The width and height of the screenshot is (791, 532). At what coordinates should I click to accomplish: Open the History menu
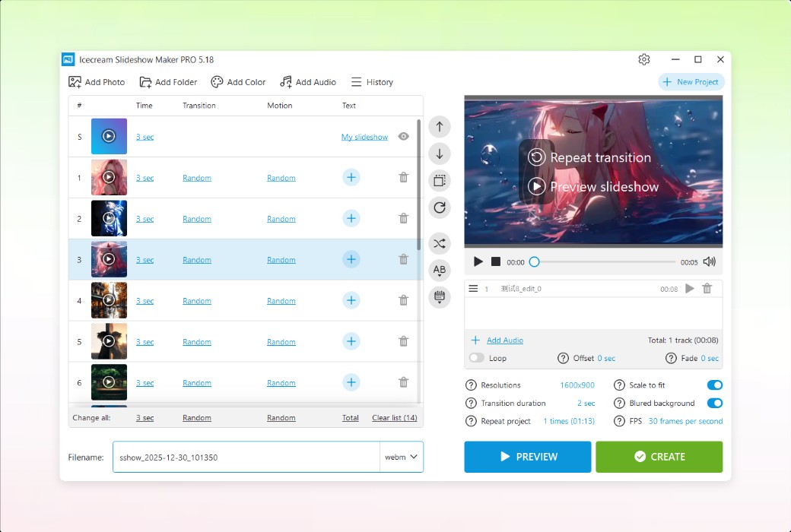[372, 82]
